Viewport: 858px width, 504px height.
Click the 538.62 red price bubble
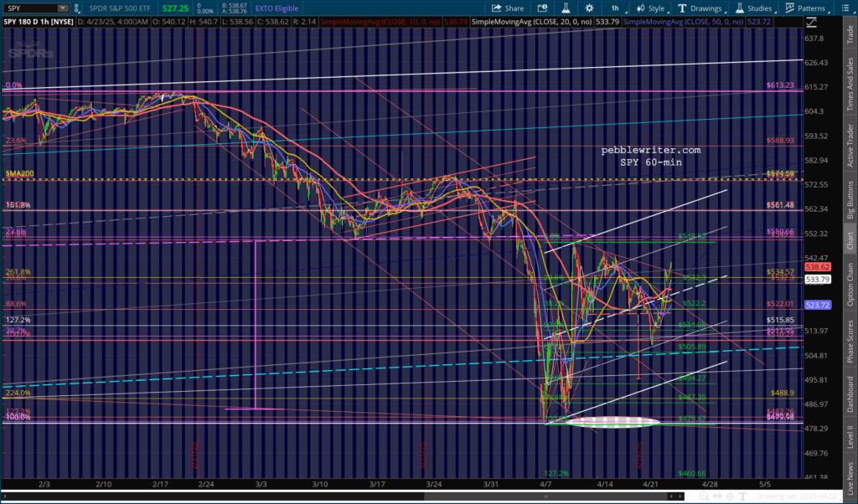[x=818, y=267]
